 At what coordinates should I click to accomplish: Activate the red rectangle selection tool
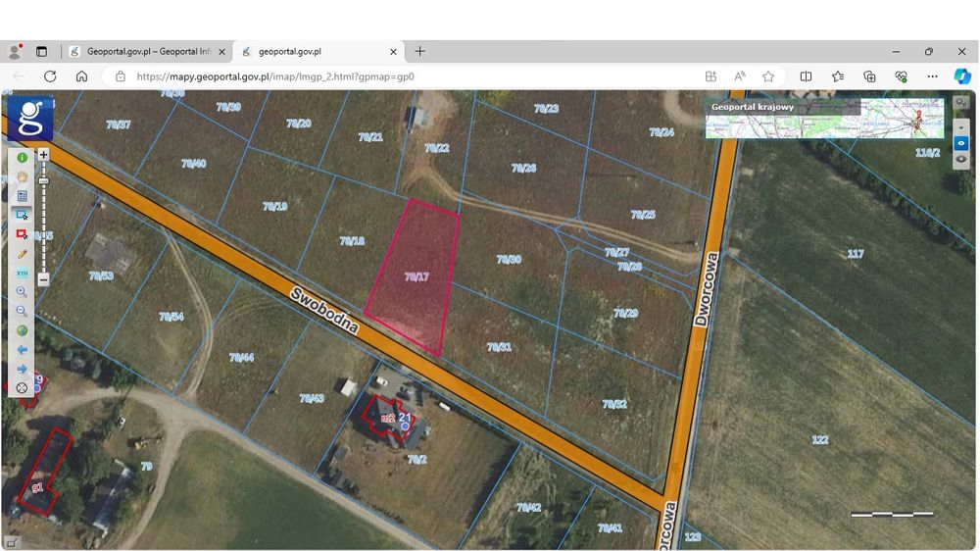[22, 234]
